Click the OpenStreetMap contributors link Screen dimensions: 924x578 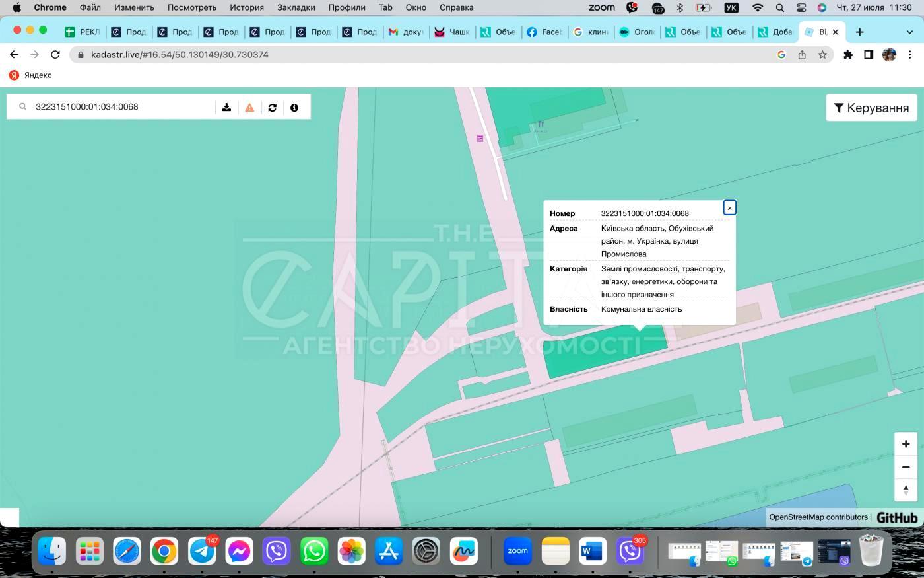pos(818,517)
